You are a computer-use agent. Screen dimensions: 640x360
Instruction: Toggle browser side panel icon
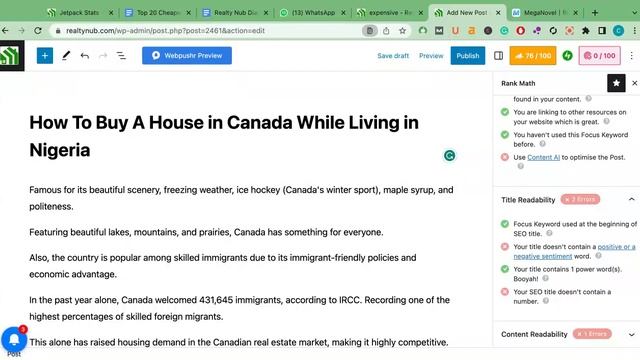tap(602, 31)
